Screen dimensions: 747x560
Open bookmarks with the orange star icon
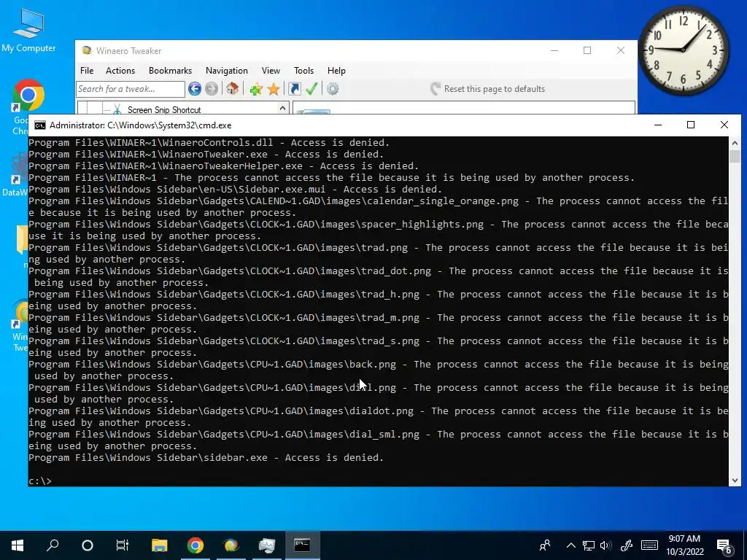tap(274, 88)
